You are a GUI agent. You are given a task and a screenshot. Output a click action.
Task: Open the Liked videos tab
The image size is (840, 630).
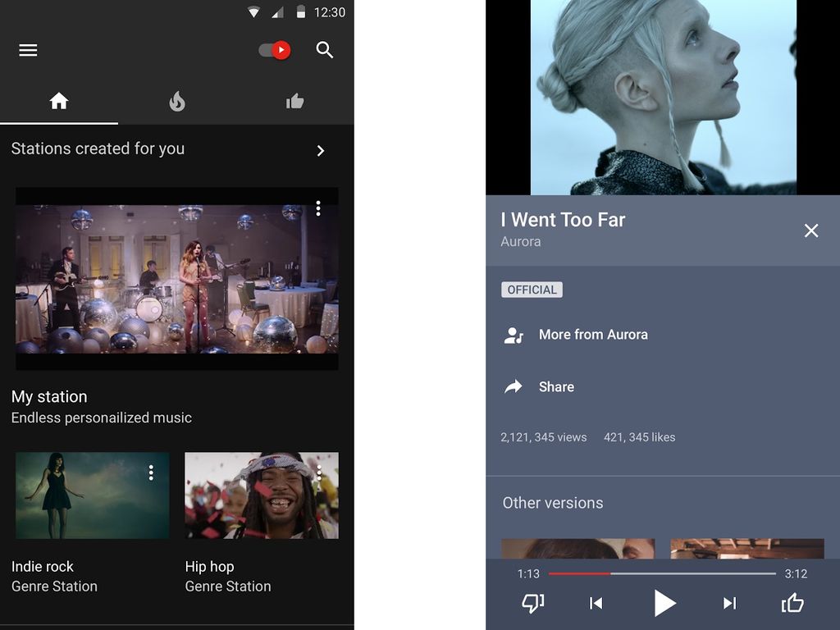click(x=294, y=102)
